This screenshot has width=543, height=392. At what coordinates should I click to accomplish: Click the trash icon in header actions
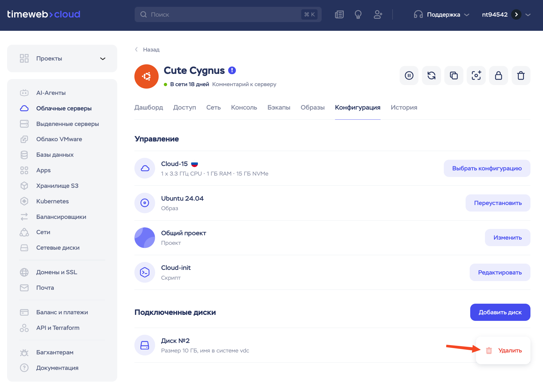pos(521,76)
